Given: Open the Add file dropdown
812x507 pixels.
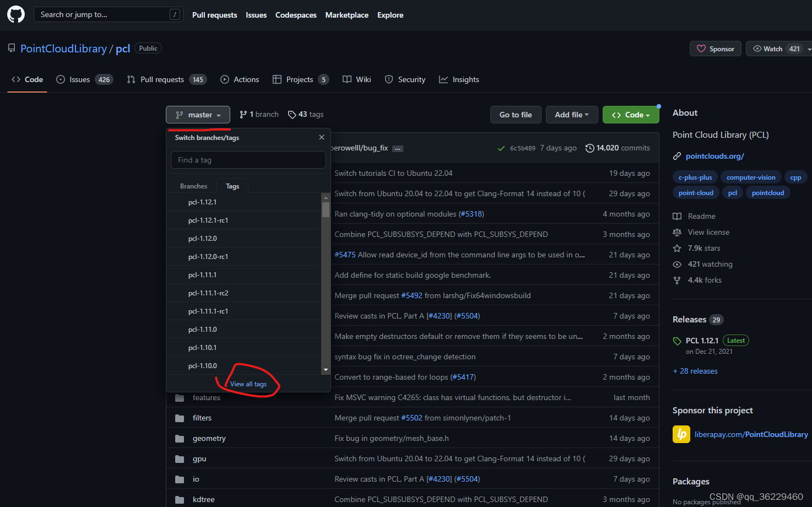Looking at the screenshot, I should 571,115.
